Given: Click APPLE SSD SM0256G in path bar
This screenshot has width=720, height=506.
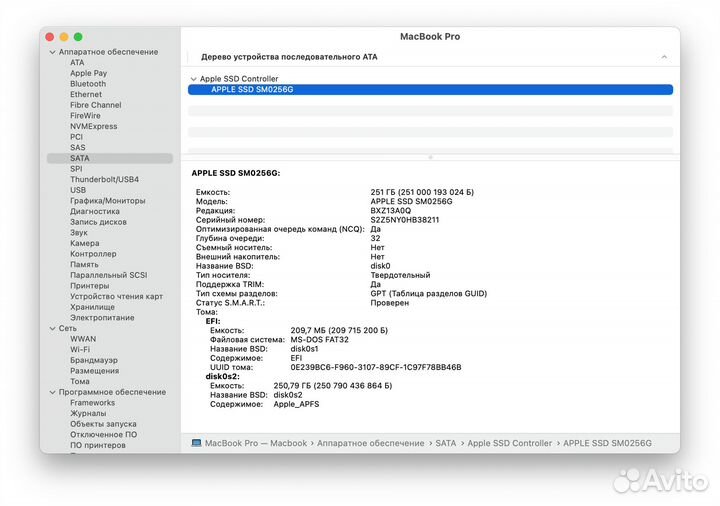Looking at the screenshot, I should [x=607, y=444].
